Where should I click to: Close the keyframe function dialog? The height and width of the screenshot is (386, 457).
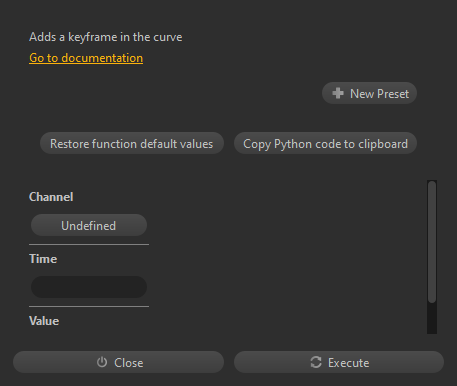[118, 362]
